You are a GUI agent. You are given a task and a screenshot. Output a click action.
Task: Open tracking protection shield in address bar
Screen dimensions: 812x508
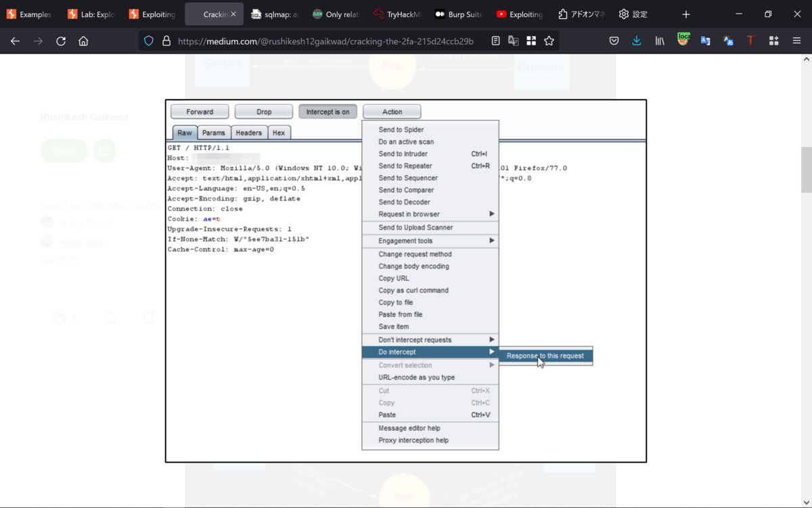150,41
